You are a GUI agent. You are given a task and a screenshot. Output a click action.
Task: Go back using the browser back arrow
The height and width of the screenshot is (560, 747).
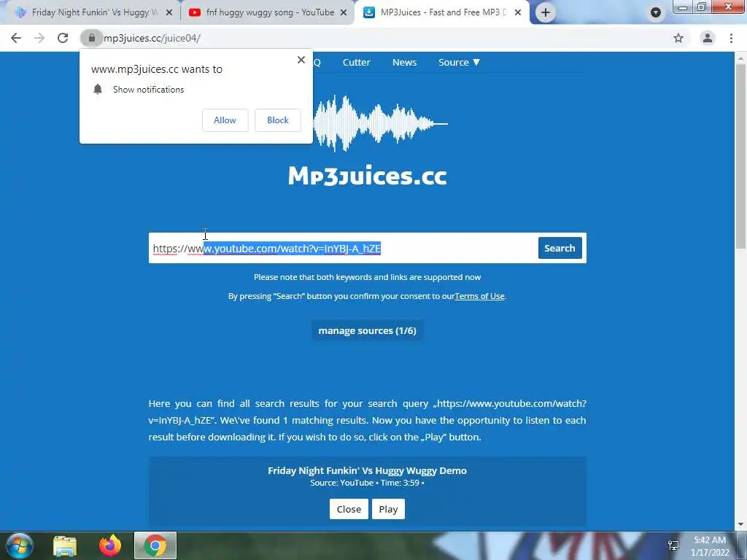click(16, 38)
